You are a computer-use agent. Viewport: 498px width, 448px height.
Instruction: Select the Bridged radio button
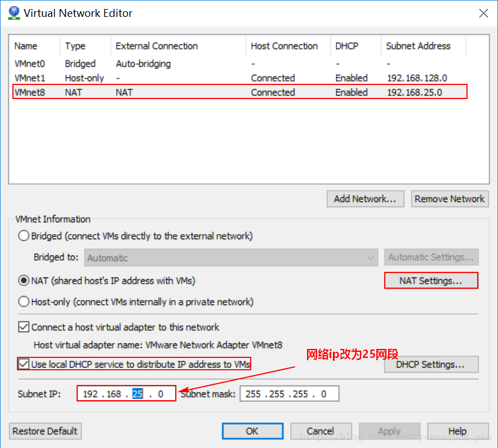click(x=24, y=236)
